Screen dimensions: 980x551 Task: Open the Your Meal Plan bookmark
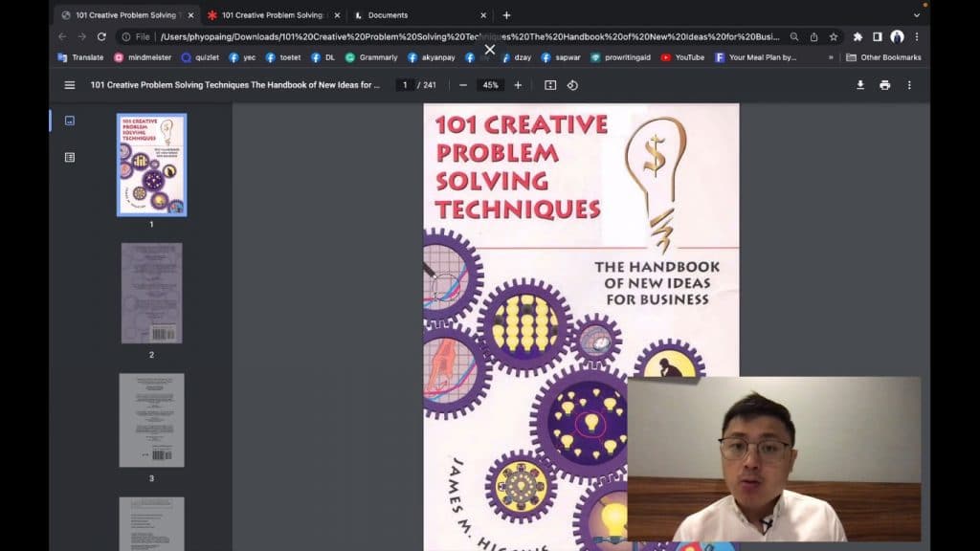point(756,57)
